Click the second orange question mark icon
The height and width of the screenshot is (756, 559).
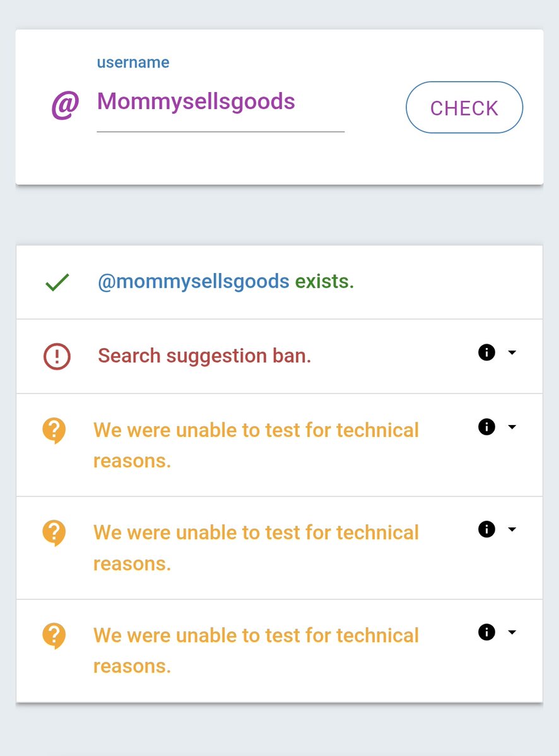click(54, 533)
